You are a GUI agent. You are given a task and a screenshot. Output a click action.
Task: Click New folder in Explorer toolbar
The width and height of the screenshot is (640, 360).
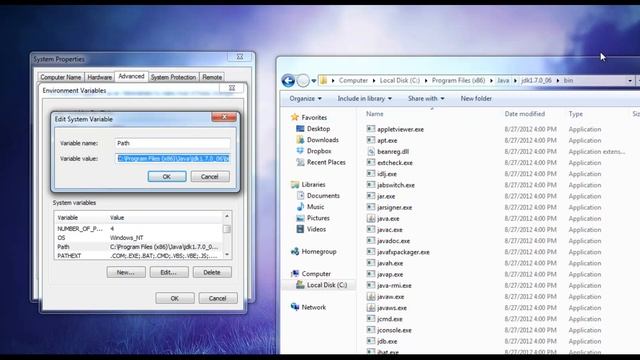(x=476, y=98)
